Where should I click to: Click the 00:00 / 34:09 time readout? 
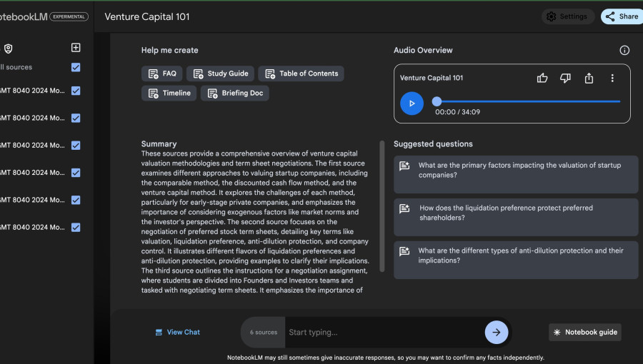coord(457,112)
